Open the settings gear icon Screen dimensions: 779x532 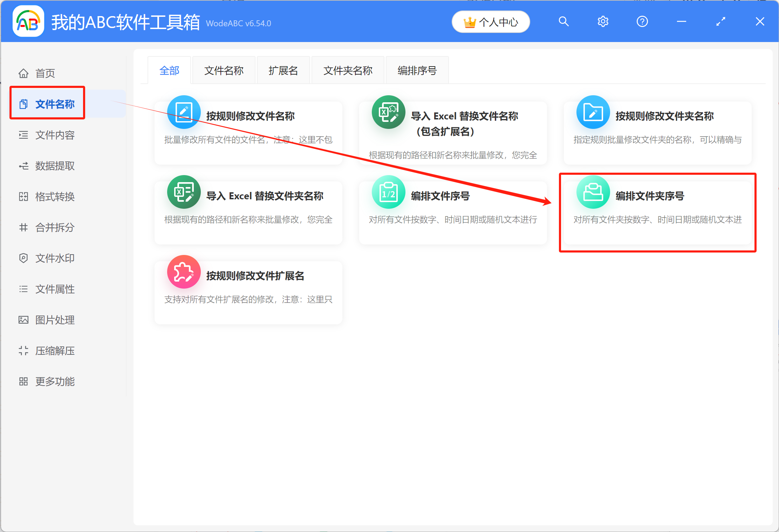coord(603,21)
